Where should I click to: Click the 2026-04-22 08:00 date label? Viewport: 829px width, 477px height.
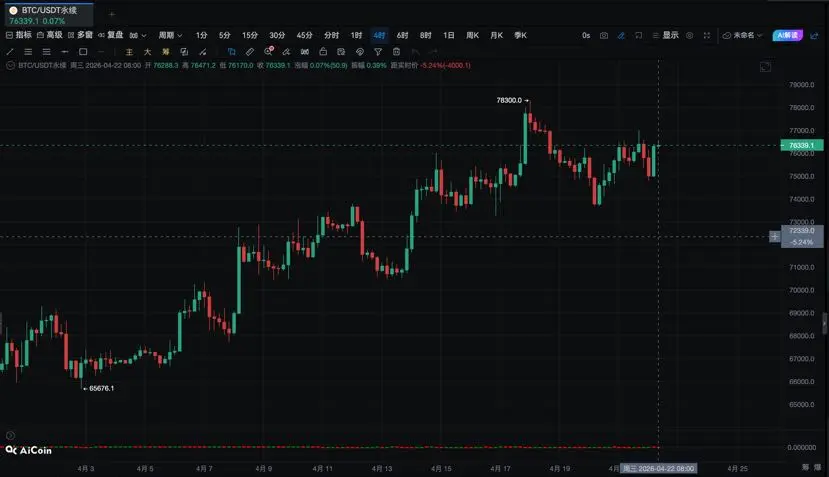[658, 469]
